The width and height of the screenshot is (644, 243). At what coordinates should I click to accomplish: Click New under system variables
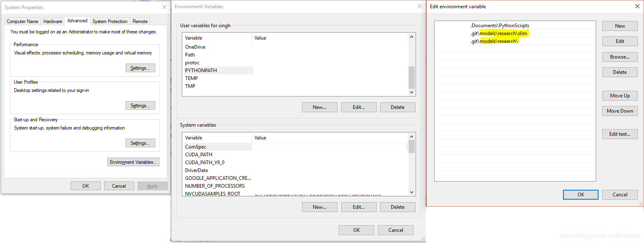pyautogui.click(x=319, y=207)
